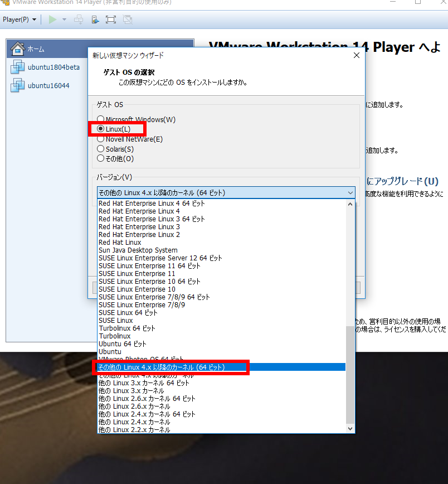The width and height of the screenshot is (448, 484).
Task: Choose SUSE Linux Enterprise 10
Action: (222, 289)
